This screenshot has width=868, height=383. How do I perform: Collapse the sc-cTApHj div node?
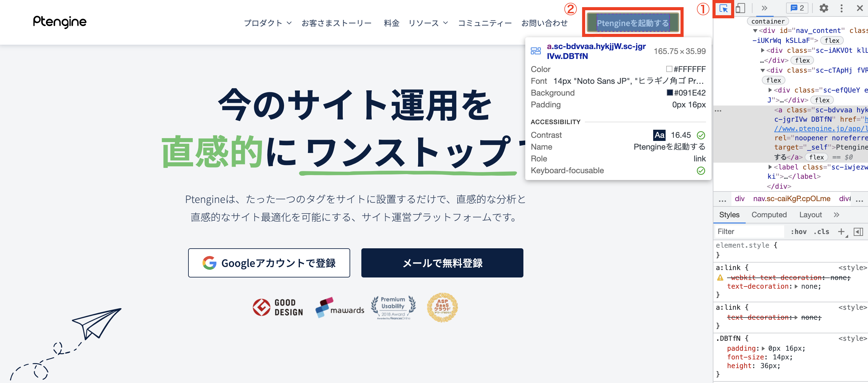tap(762, 70)
